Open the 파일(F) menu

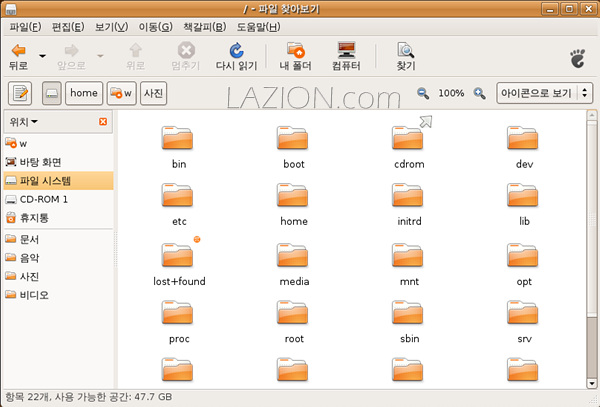[x=25, y=27]
